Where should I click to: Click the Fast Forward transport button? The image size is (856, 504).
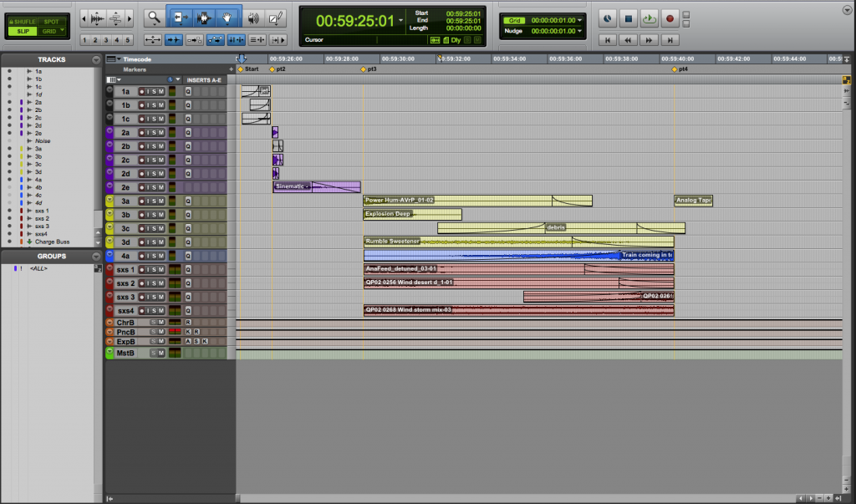650,39
